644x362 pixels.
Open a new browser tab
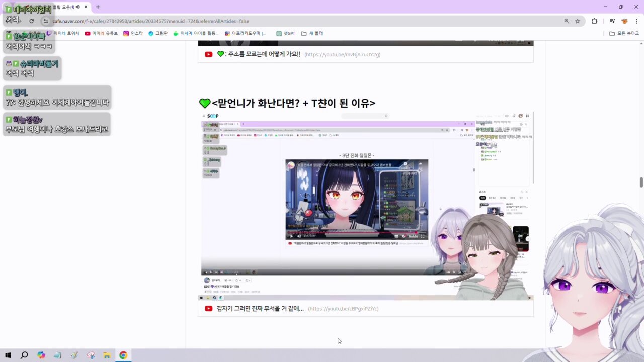point(98,7)
